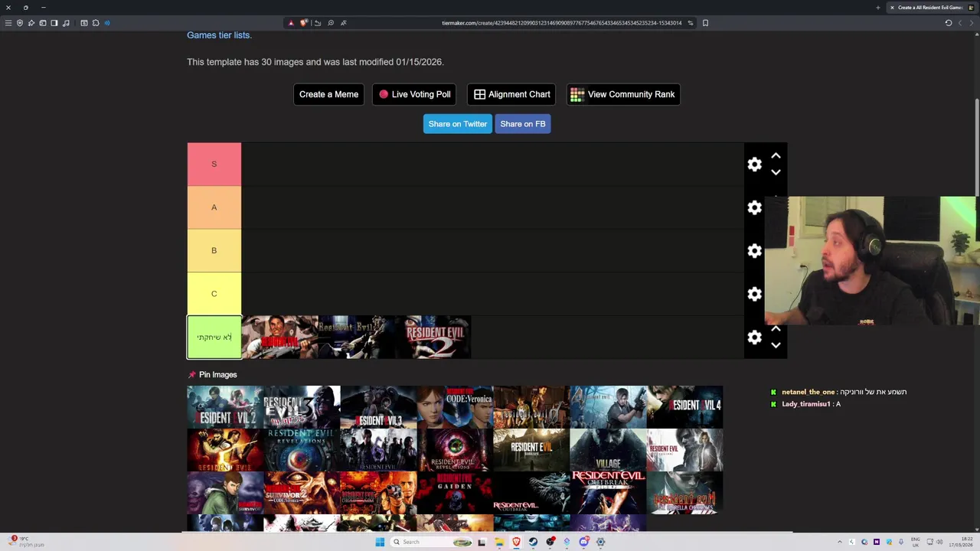Pick the Resident Evil Gaiden image
Viewport: 980px width, 551px height.
(455, 492)
